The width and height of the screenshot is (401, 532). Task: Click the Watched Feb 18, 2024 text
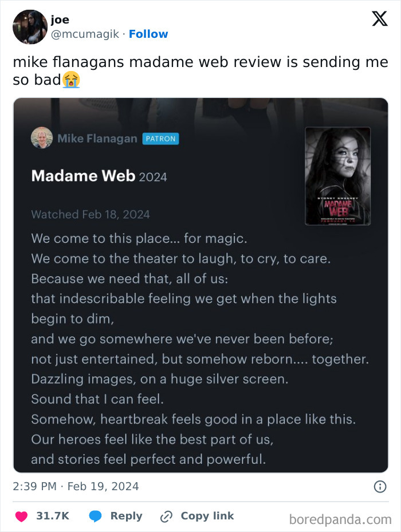[91, 214]
